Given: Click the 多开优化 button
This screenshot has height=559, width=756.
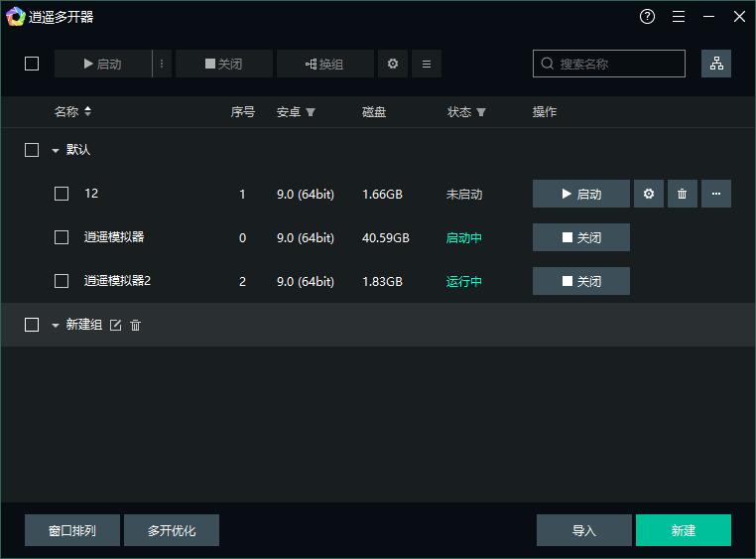Looking at the screenshot, I should click(x=172, y=530).
